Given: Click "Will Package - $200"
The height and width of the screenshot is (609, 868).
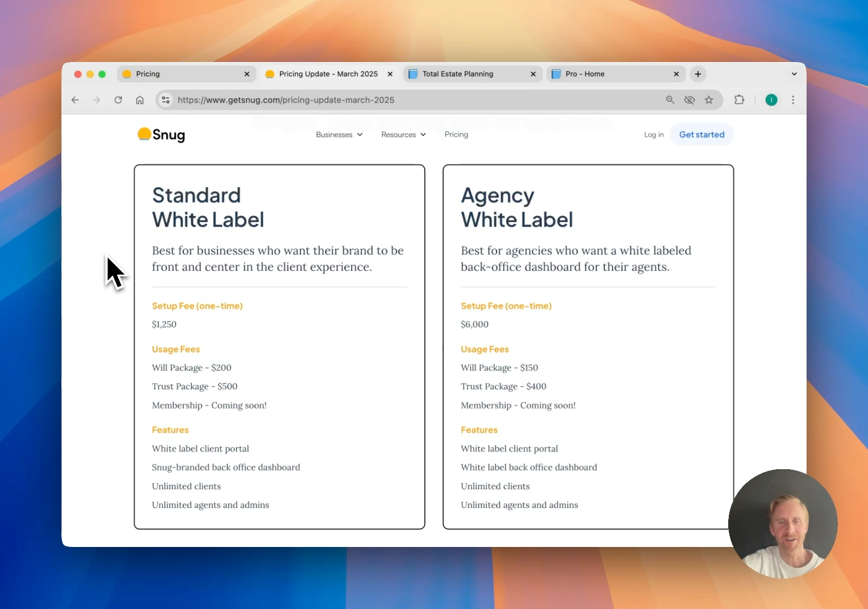Looking at the screenshot, I should click(192, 368).
